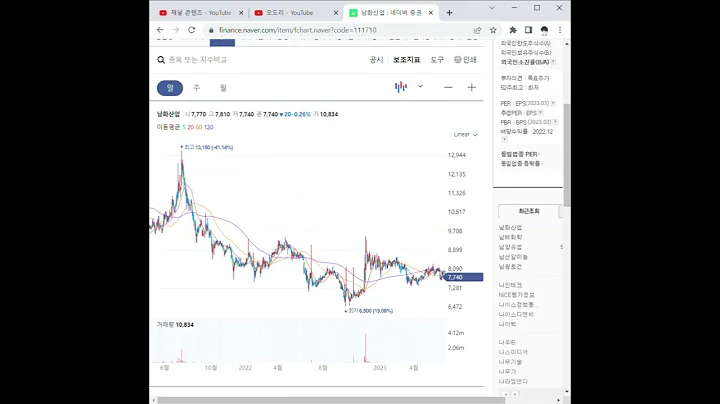720x404 pixels.
Task: Open 나스미디어 from recent list
Action: [513, 352]
